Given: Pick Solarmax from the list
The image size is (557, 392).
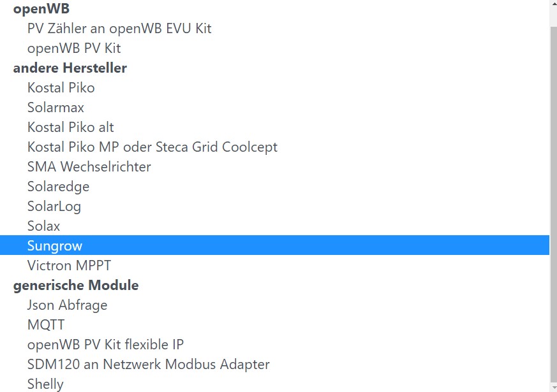Looking at the screenshot, I should (x=56, y=108).
